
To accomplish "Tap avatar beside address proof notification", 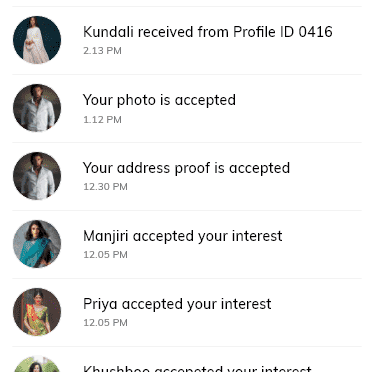I will click(37, 176).
